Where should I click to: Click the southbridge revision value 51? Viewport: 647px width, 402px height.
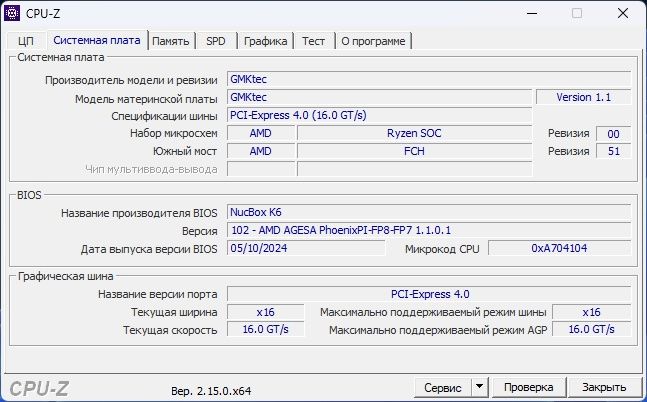point(614,151)
